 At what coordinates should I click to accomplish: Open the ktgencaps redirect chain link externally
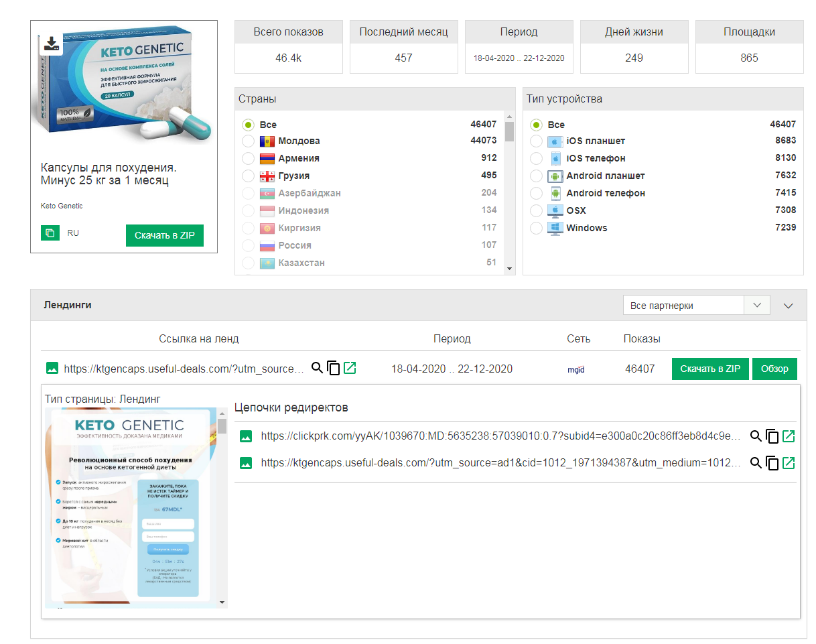point(789,462)
